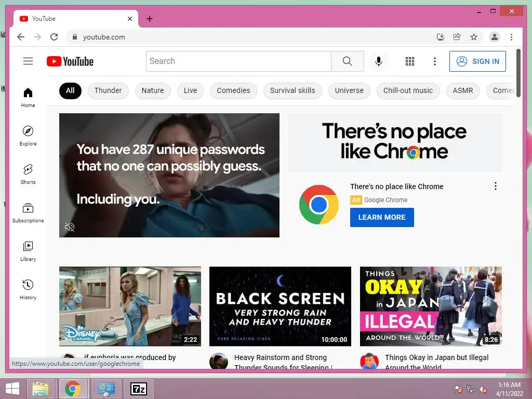Image resolution: width=532 pixels, height=399 pixels.
Task: Click the Chrome taskbar icon
Action: pos(72,389)
